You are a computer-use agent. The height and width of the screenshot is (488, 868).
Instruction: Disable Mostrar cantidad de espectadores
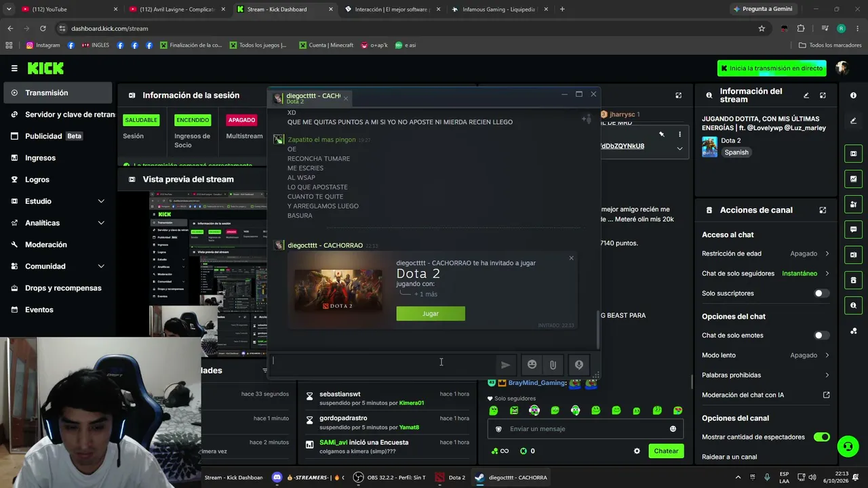821,437
